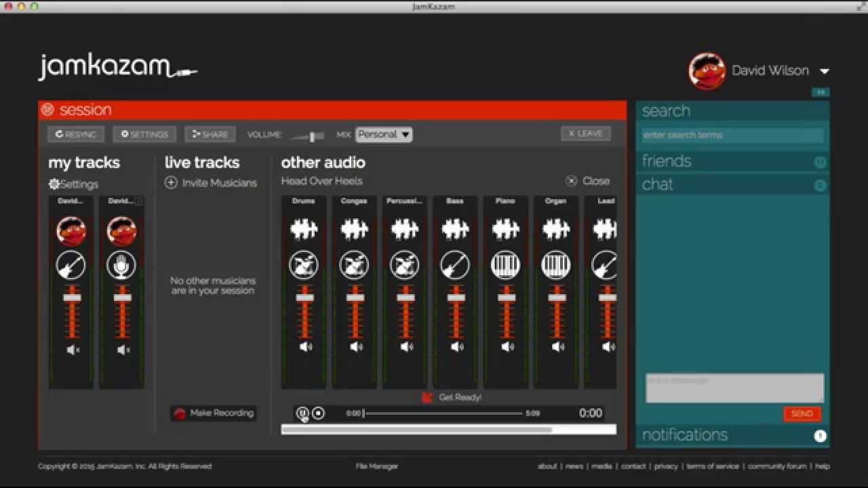Click the Drums track waveform icon
Screen dimensions: 868x488
(x=304, y=230)
